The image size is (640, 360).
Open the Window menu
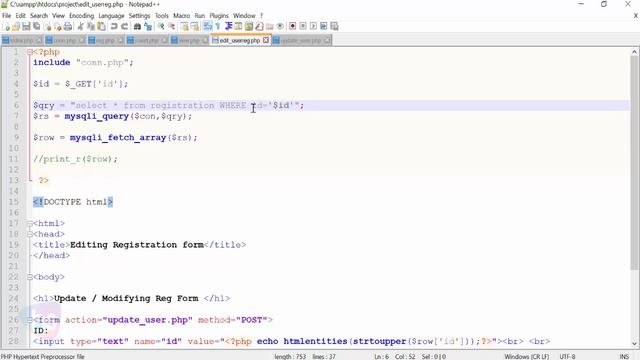pos(244,16)
